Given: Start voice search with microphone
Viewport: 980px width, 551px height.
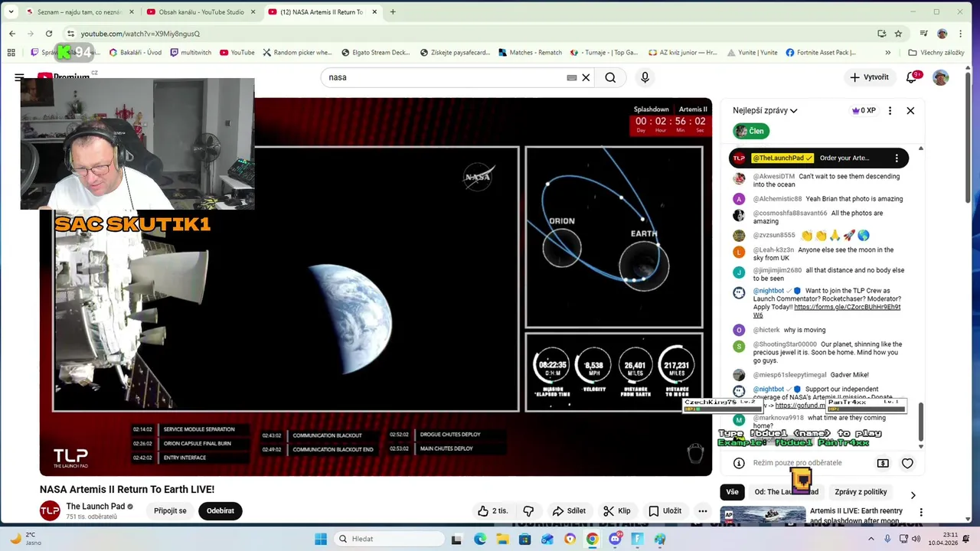Looking at the screenshot, I should (645, 77).
